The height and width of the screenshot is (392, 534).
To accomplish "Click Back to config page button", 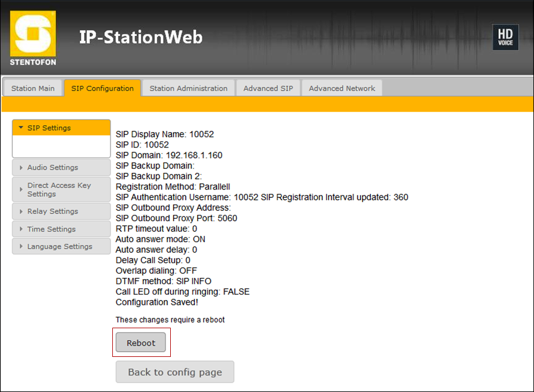I will (x=175, y=372).
